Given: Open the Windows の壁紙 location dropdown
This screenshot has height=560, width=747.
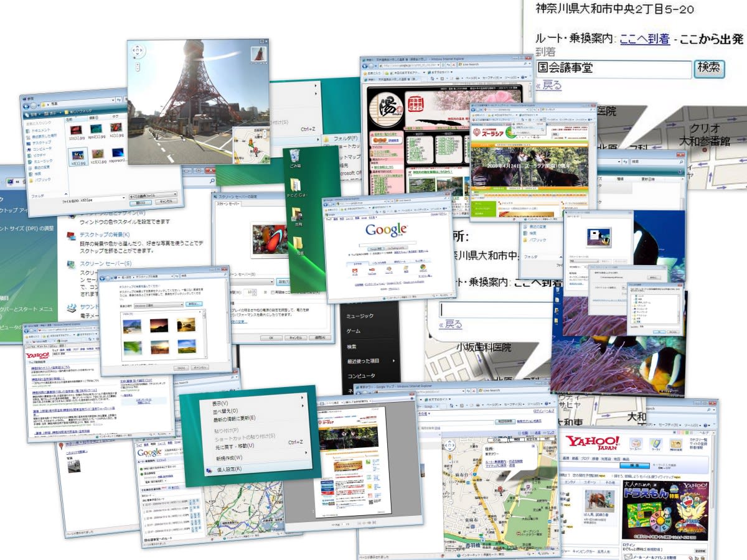Looking at the screenshot, I should [x=159, y=305].
